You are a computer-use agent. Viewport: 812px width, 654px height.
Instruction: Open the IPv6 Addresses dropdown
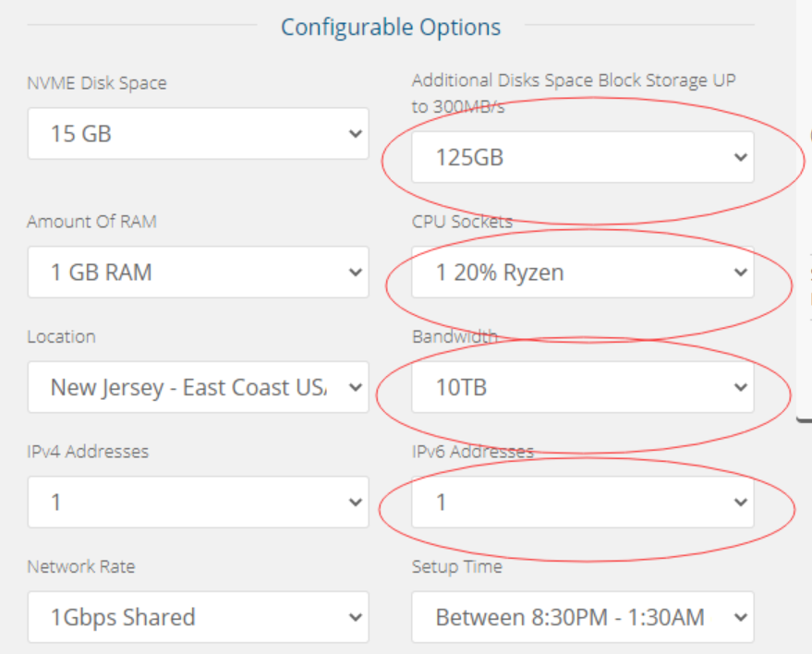(x=582, y=503)
